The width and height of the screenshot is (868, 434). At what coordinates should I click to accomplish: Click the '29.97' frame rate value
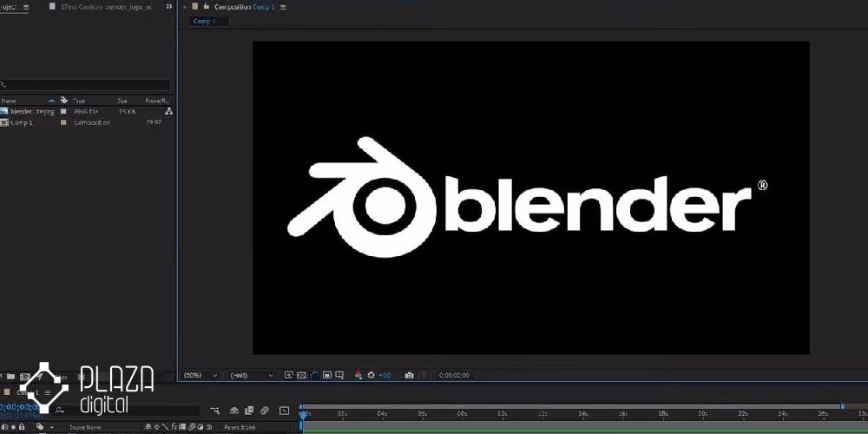pyautogui.click(x=154, y=122)
